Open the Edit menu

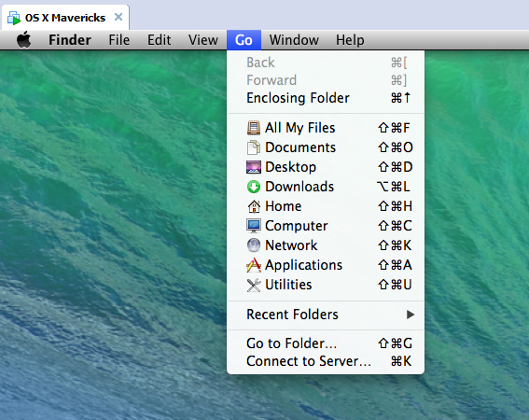(159, 40)
